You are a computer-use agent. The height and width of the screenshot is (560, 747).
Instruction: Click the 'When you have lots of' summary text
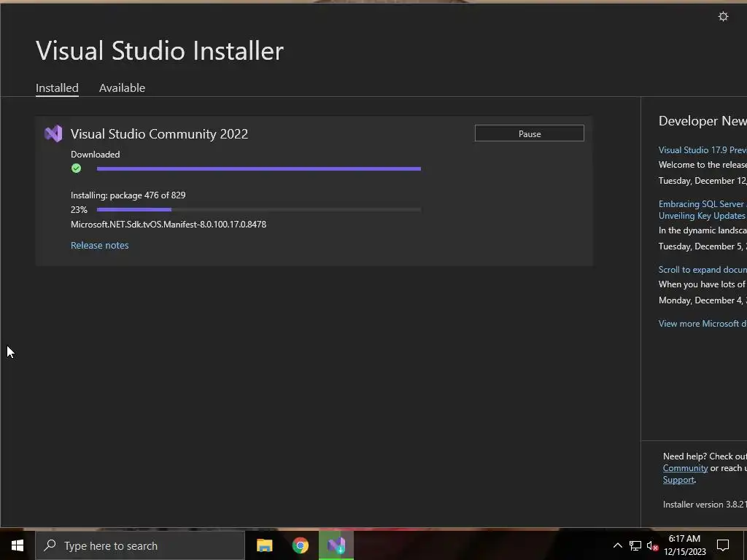tap(703, 284)
